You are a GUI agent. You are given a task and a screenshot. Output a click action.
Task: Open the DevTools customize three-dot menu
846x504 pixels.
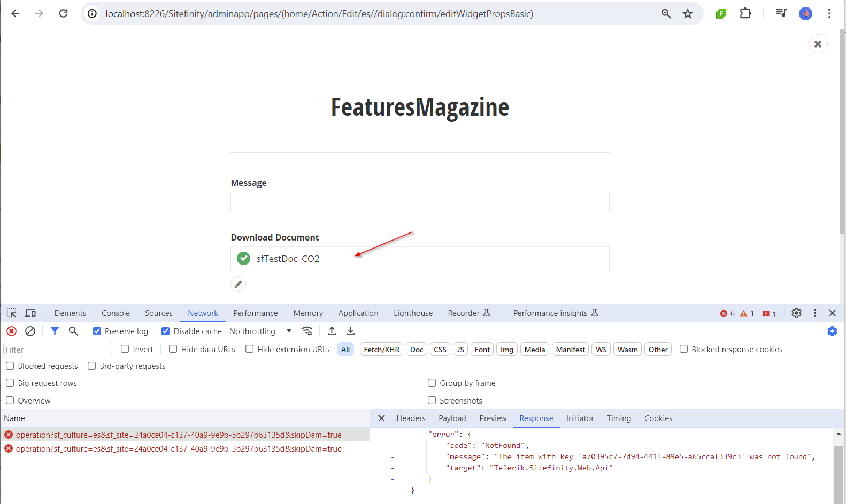pos(815,313)
